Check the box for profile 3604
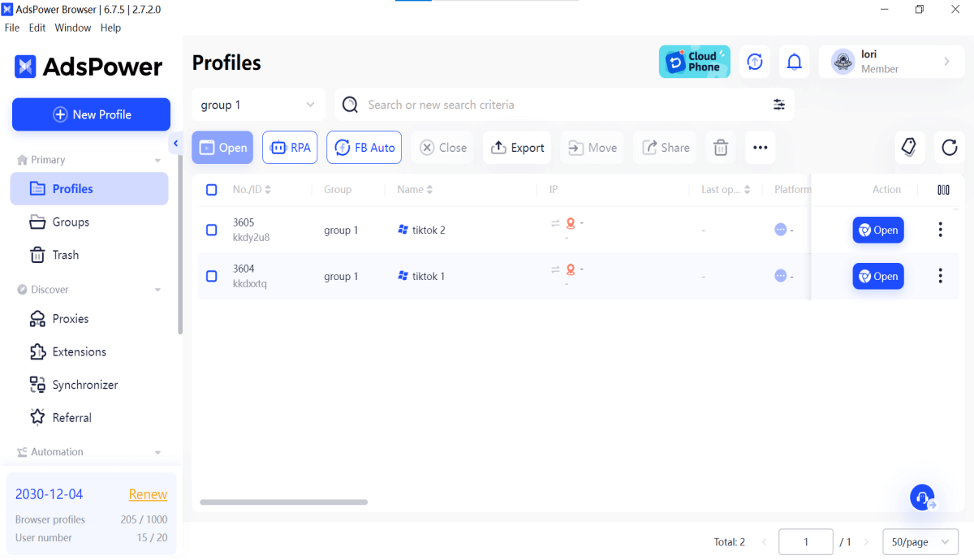This screenshot has width=974, height=560. tap(212, 277)
